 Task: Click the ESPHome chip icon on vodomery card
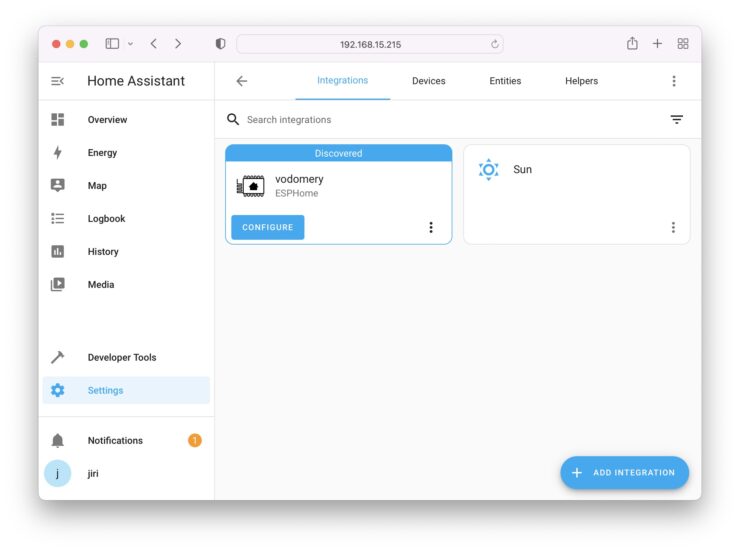coord(250,186)
